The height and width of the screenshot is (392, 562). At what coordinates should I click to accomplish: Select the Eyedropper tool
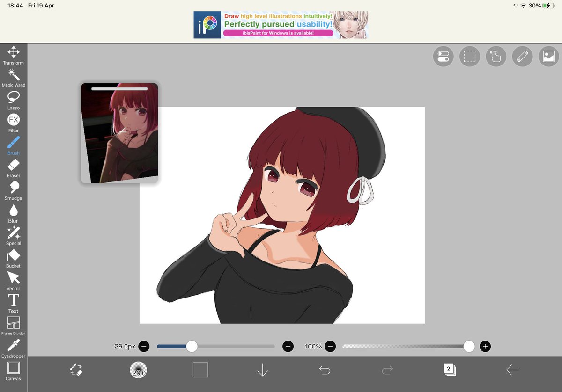(x=13, y=348)
